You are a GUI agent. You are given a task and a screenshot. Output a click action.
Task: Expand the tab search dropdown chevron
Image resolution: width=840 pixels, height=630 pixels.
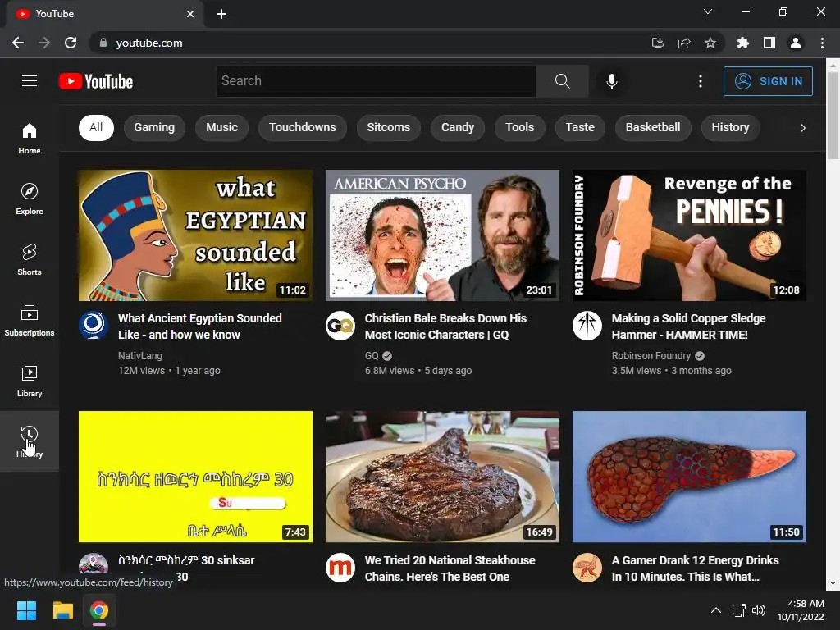708,11
